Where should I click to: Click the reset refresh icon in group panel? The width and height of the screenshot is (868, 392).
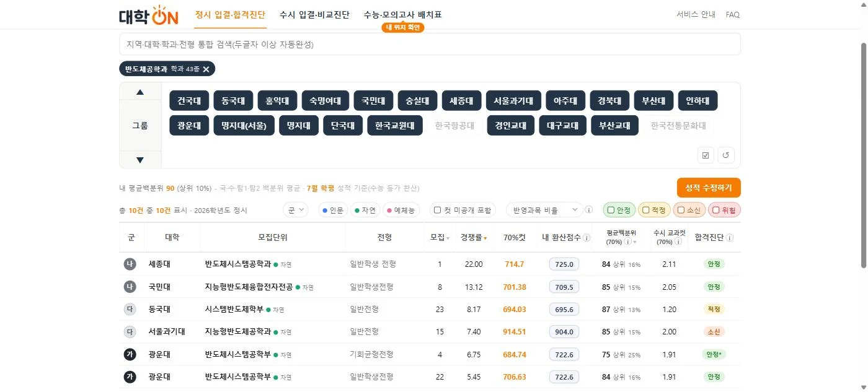[x=726, y=155]
